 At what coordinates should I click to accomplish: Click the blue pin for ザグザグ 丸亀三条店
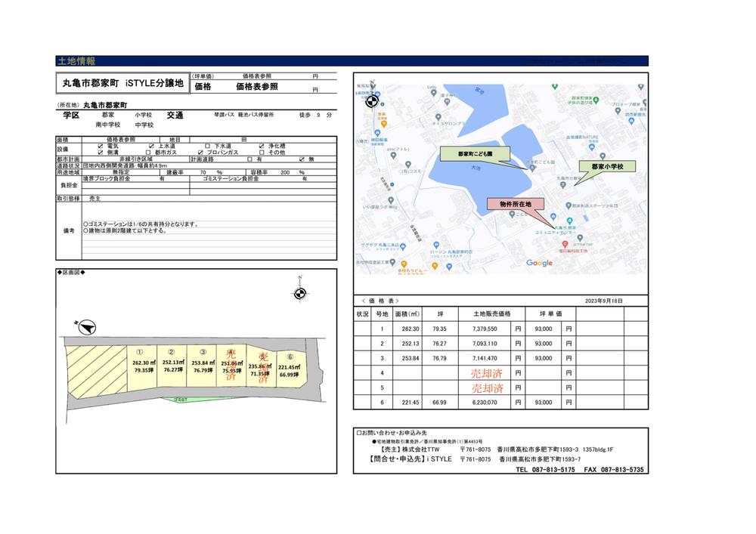pos(403,246)
